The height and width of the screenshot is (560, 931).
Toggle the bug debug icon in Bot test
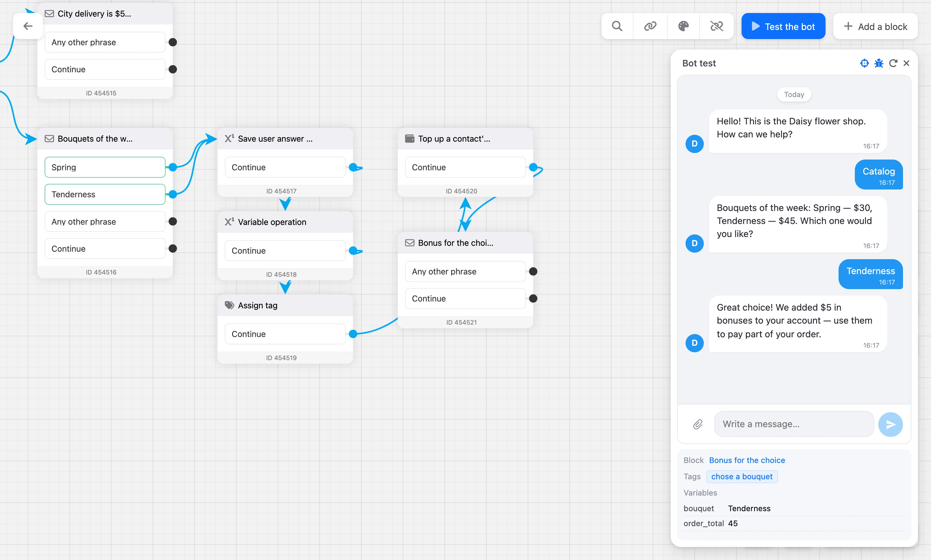[879, 63]
